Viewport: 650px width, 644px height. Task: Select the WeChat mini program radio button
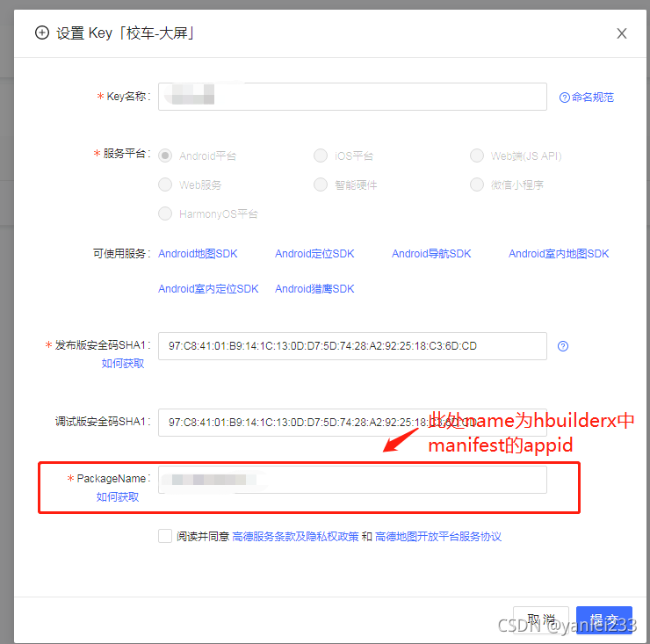click(x=477, y=185)
